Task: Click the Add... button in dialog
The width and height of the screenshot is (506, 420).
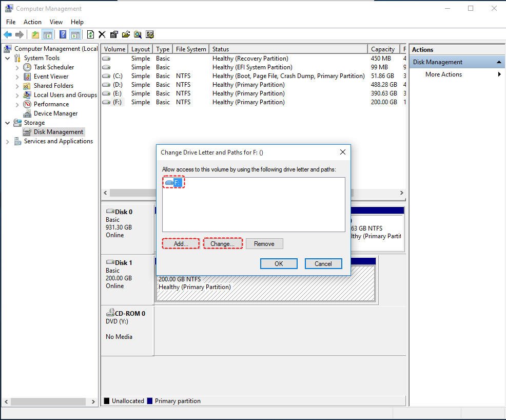Action: (x=181, y=244)
